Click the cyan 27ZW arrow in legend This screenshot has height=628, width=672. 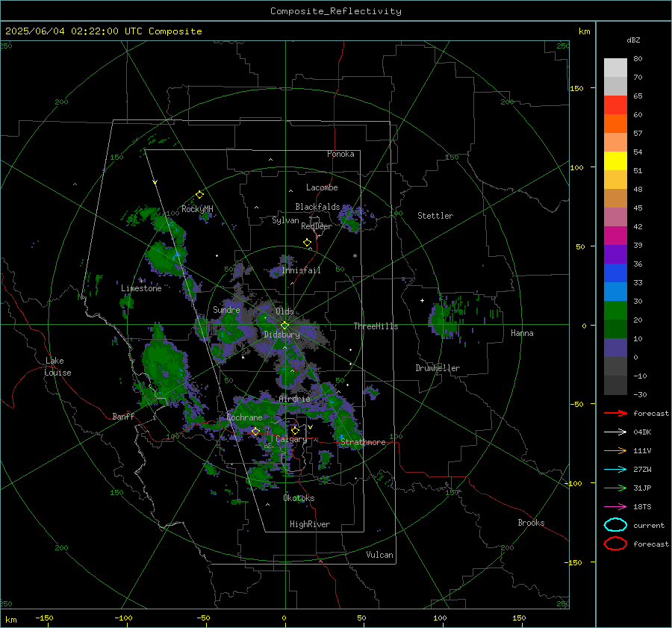pos(615,470)
